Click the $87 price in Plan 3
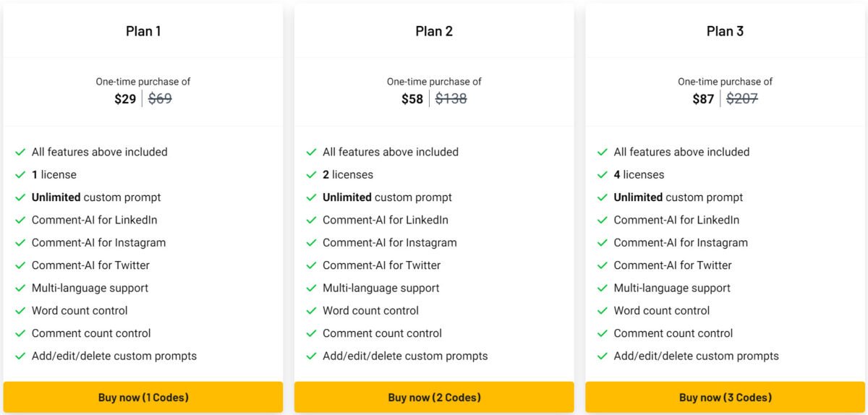Viewport: 868px width, 415px height. (x=703, y=99)
